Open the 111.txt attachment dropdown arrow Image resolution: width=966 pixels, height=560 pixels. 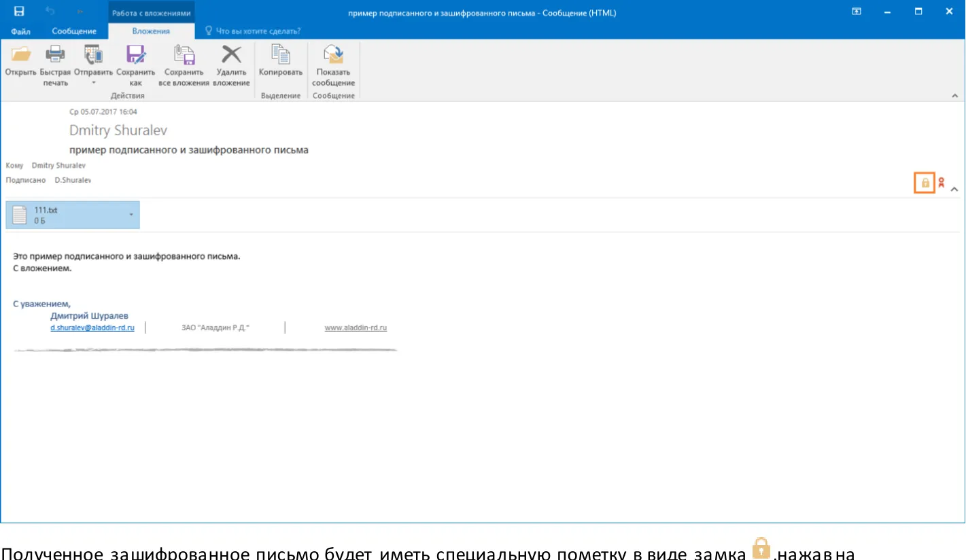coord(131,215)
